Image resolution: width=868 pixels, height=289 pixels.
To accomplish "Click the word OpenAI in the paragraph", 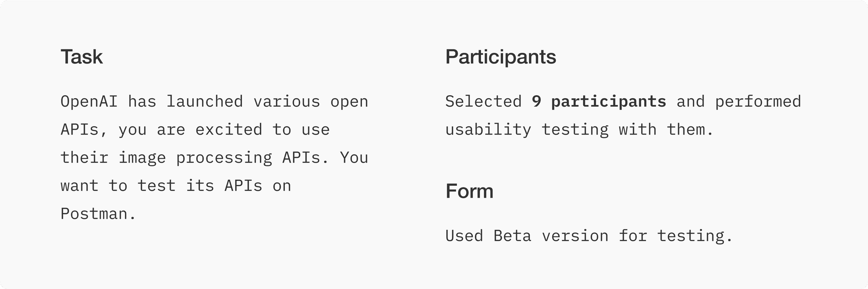I will (x=89, y=102).
